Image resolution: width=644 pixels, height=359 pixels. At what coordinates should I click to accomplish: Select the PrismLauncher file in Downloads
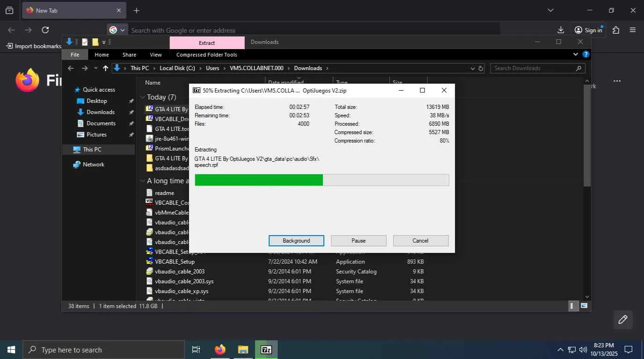click(168, 149)
